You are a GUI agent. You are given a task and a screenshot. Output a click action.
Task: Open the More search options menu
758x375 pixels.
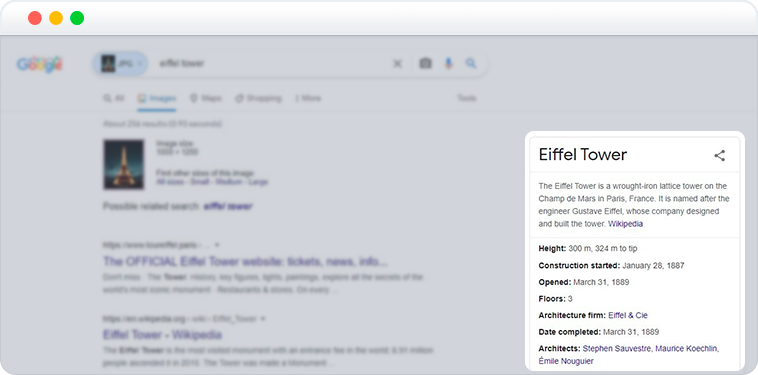(x=308, y=98)
